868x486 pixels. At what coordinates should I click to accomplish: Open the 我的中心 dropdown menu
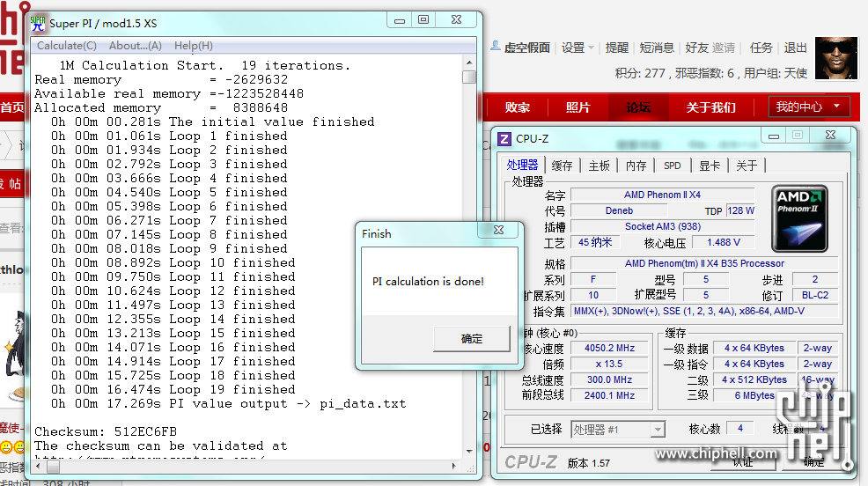tap(808, 107)
